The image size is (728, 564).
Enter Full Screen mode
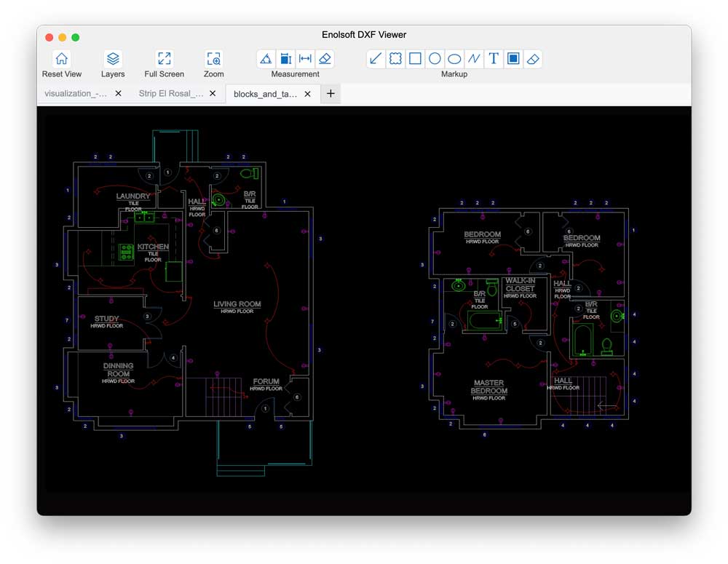pos(165,59)
